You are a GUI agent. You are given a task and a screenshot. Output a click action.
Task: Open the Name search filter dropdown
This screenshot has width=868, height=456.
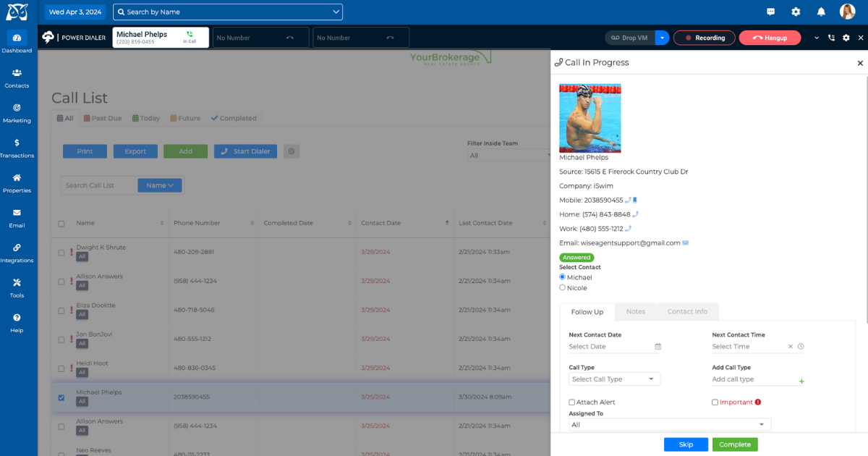[x=160, y=185]
